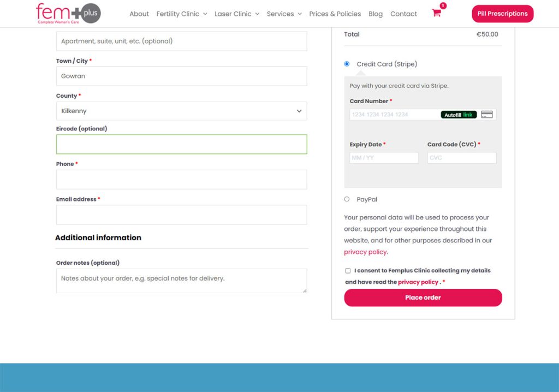Viewport: 559px width, 392px height.
Task: Click the Order notes text area
Action: pyautogui.click(x=181, y=281)
